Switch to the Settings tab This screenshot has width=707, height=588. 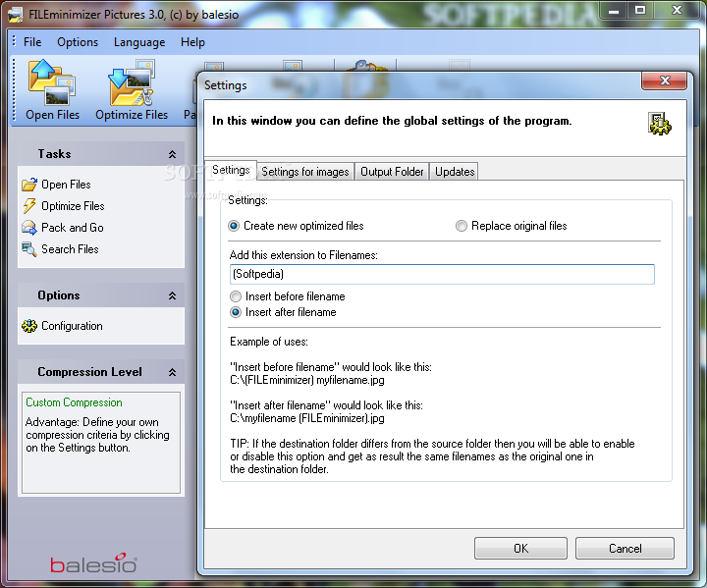231,170
